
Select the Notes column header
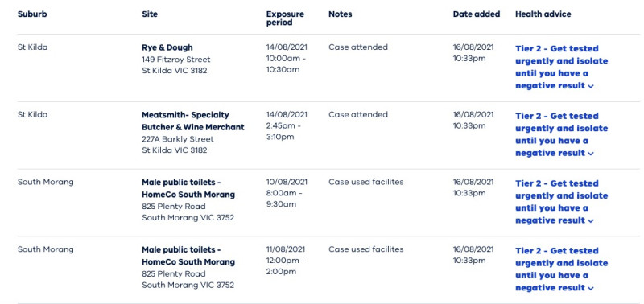(340, 14)
